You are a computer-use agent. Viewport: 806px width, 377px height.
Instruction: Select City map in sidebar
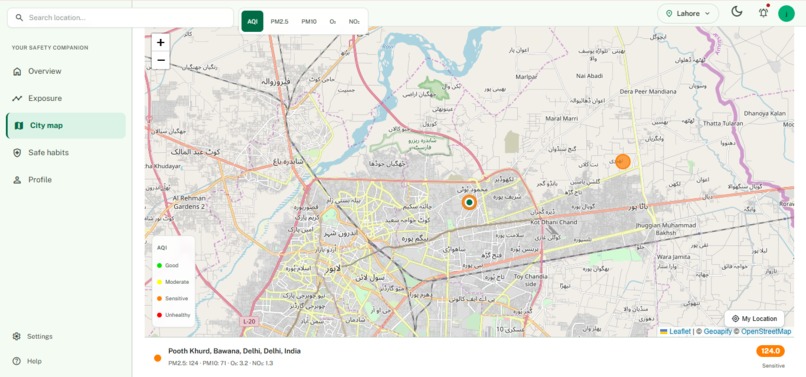[66, 125]
